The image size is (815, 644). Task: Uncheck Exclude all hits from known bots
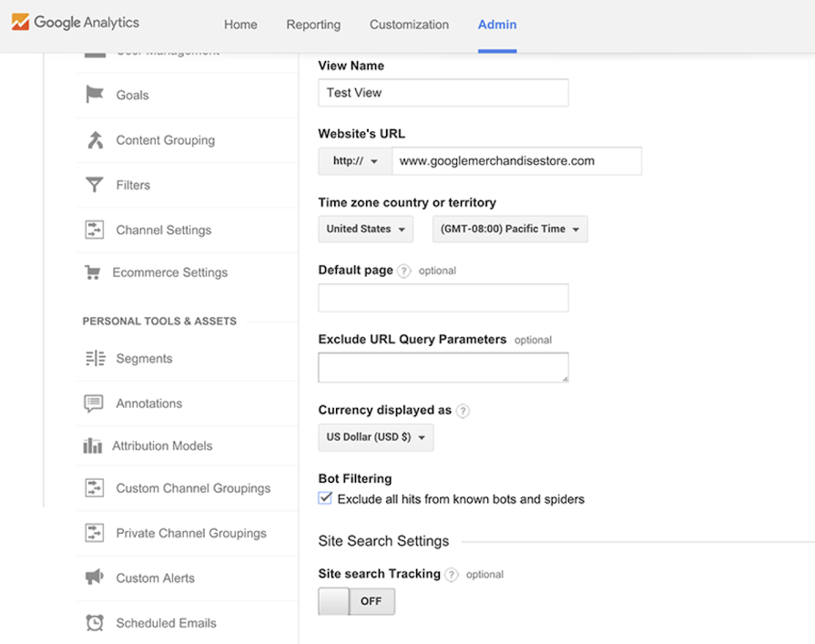[325, 498]
